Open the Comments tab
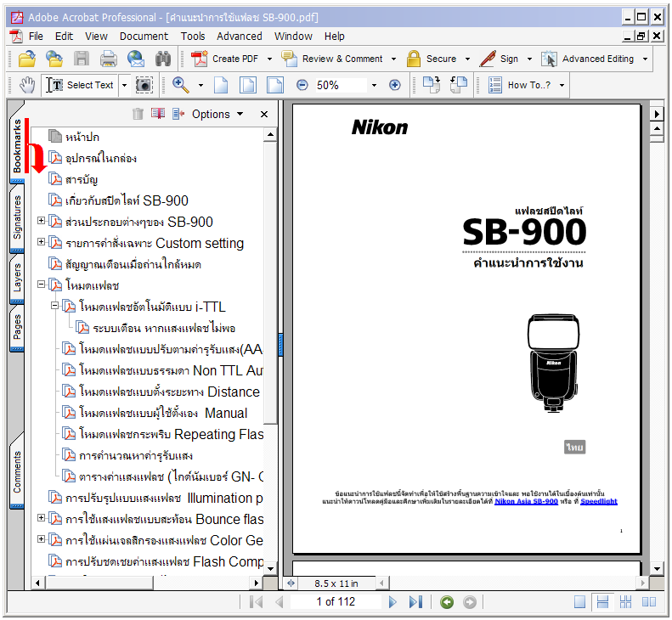Screen dimensions: 672x620 click(x=17, y=472)
